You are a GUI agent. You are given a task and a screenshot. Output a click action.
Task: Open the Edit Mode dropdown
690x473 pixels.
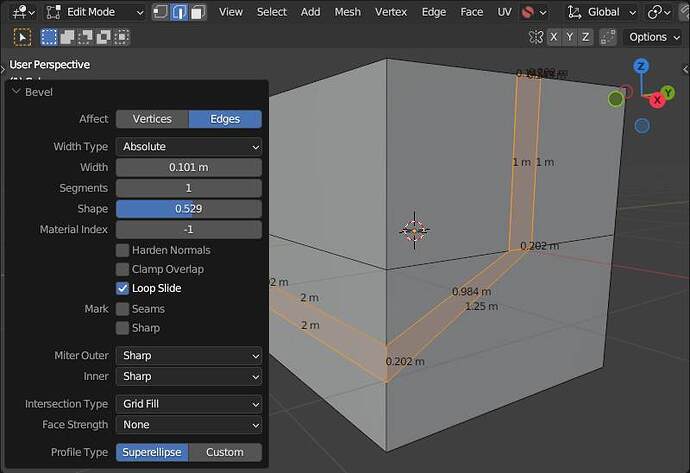coord(94,12)
